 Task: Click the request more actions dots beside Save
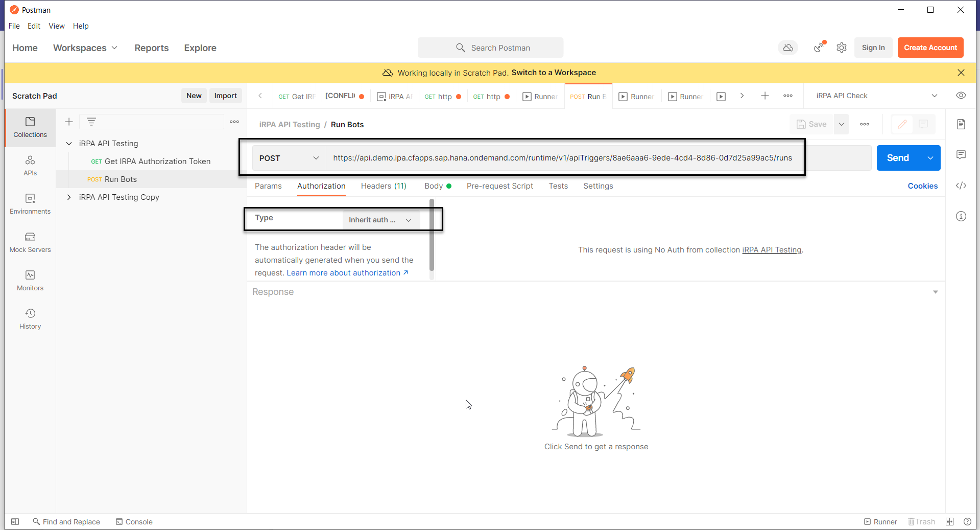tap(865, 124)
